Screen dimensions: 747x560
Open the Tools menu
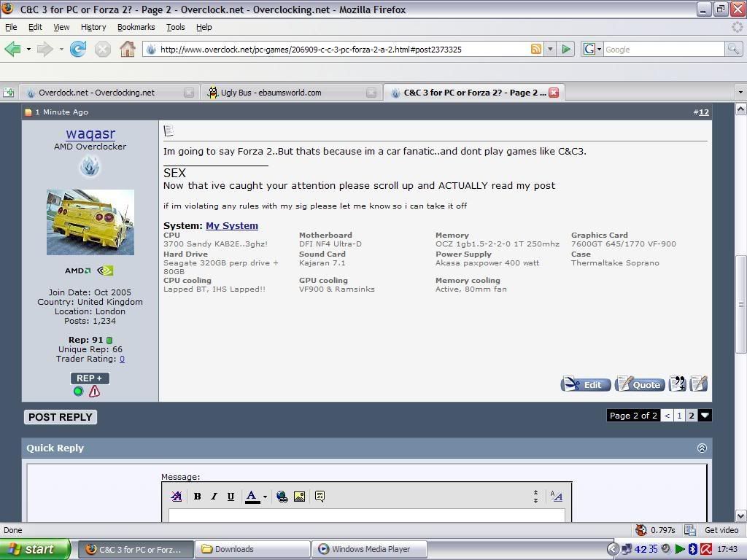[175, 27]
